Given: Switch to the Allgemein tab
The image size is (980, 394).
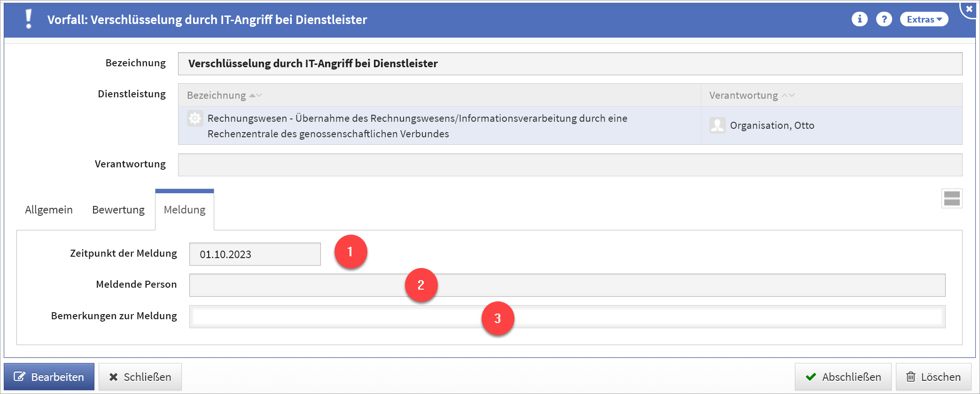Looking at the screenshot, I should [49, 210].
